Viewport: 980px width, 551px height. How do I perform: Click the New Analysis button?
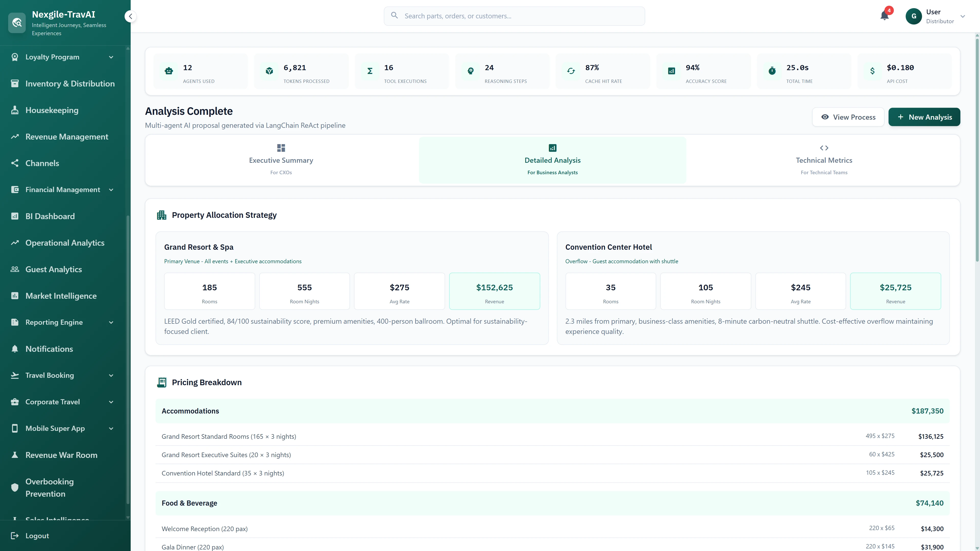click(924, 117)
